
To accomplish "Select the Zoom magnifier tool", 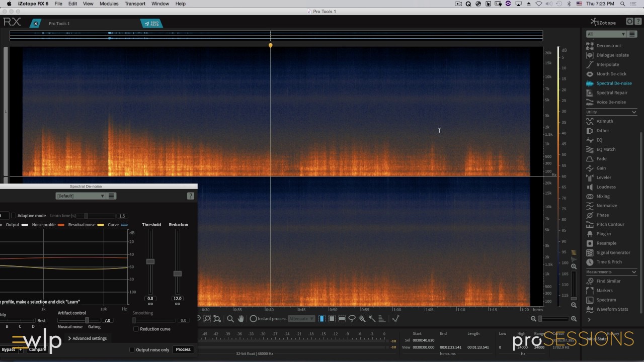I will pyautogui.click(x=230, y=319).
